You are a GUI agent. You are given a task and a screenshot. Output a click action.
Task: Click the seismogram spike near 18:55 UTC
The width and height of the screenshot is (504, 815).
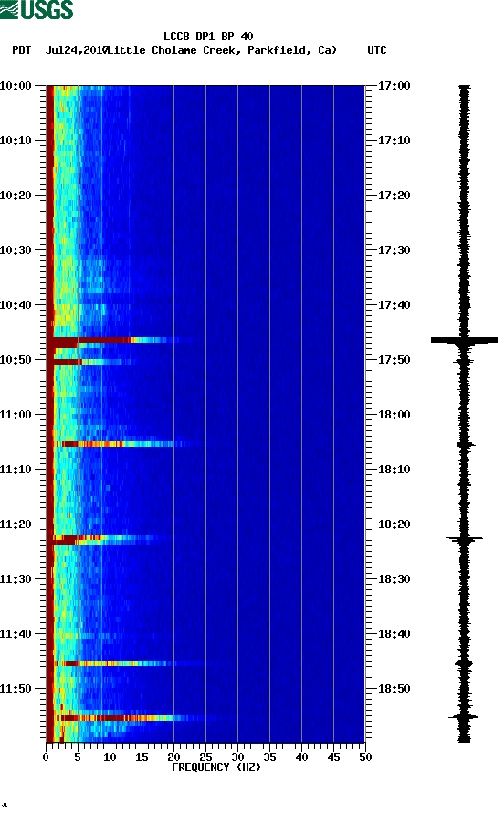point(464,717)
